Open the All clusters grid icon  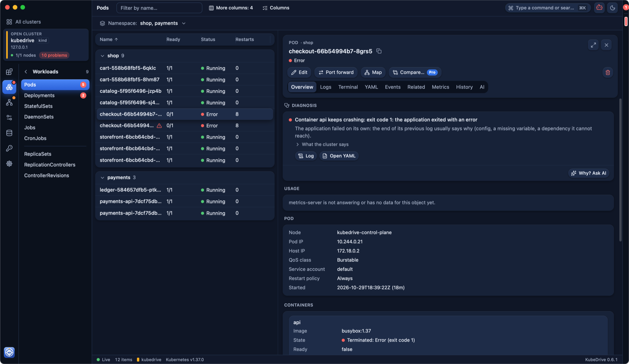click(x=9, y=22)
